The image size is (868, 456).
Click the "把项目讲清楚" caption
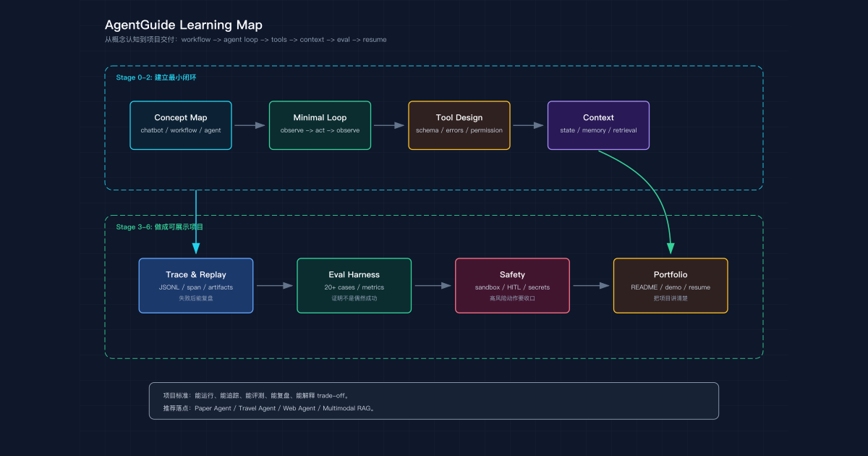click(671, 298)
